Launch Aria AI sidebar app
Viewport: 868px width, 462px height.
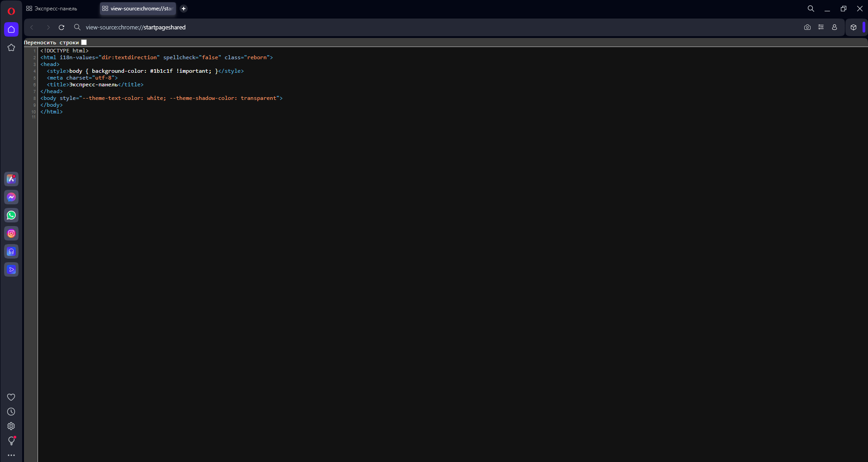(x=11, y=179)
